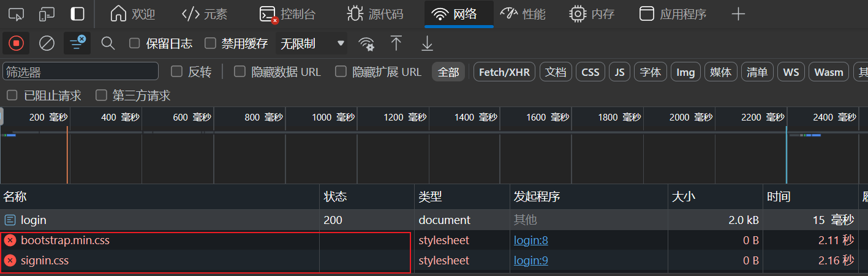Stop recording network log

pos(17,43)
